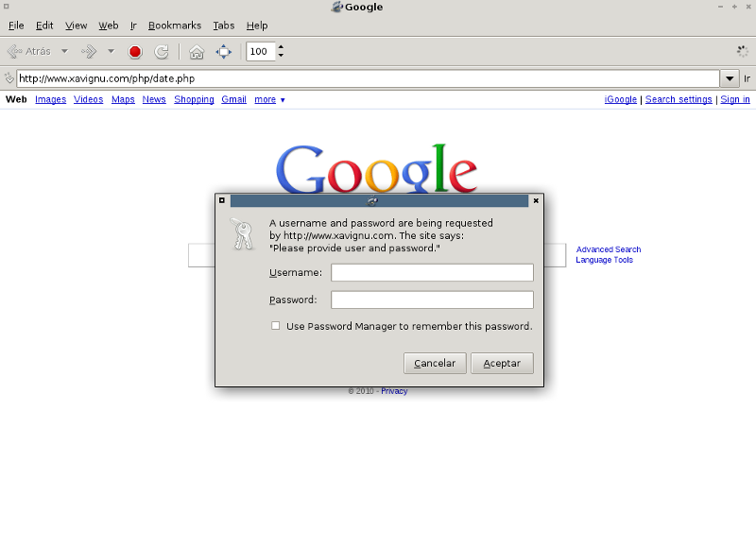Click the keys icon in authentication dialog

tap(243, 234)
